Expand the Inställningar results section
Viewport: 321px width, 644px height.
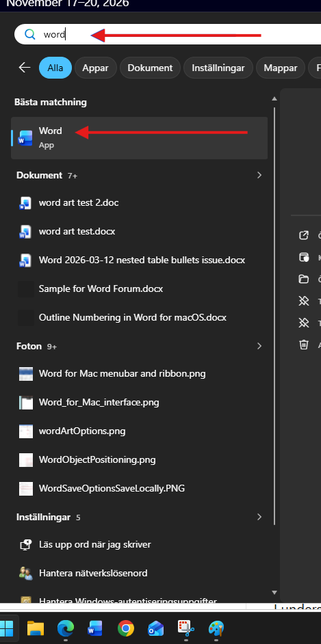(x=259, y=517)
